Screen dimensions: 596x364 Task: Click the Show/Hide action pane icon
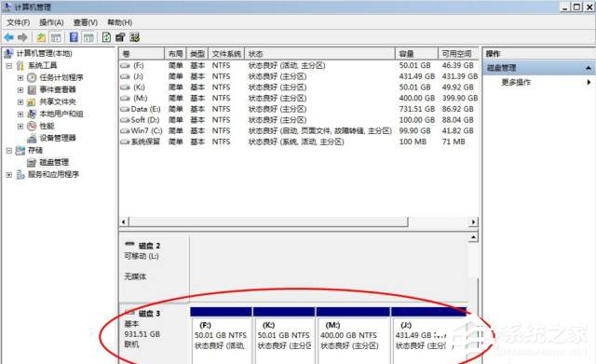[x=88, y=37]
